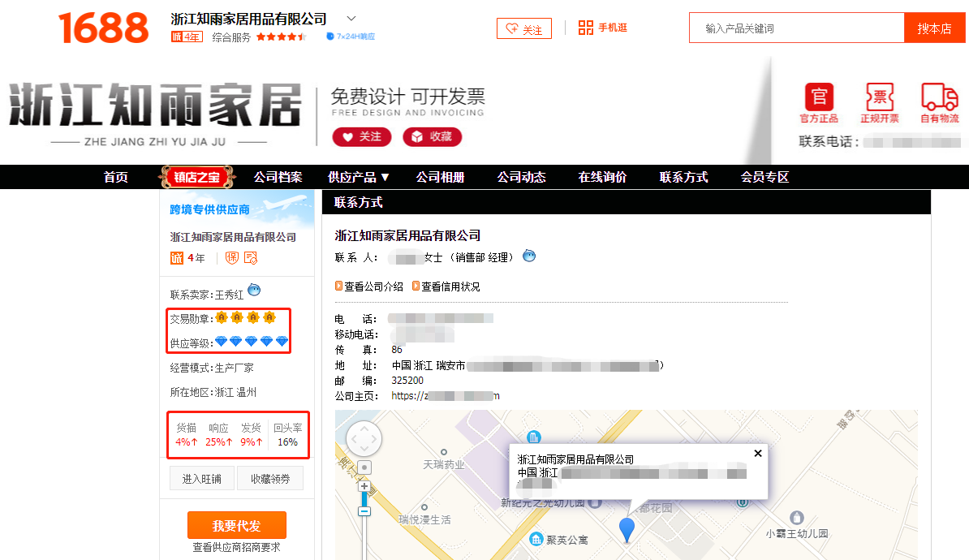Screen dimensions: 969x560
Task: Click the blue location pin on map
Action: coord(627,530)
